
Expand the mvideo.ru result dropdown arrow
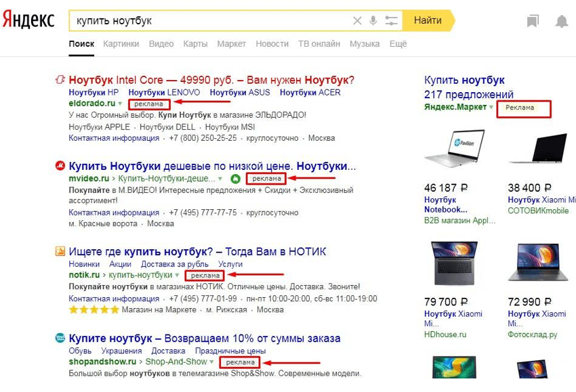(x=220, y=179)
